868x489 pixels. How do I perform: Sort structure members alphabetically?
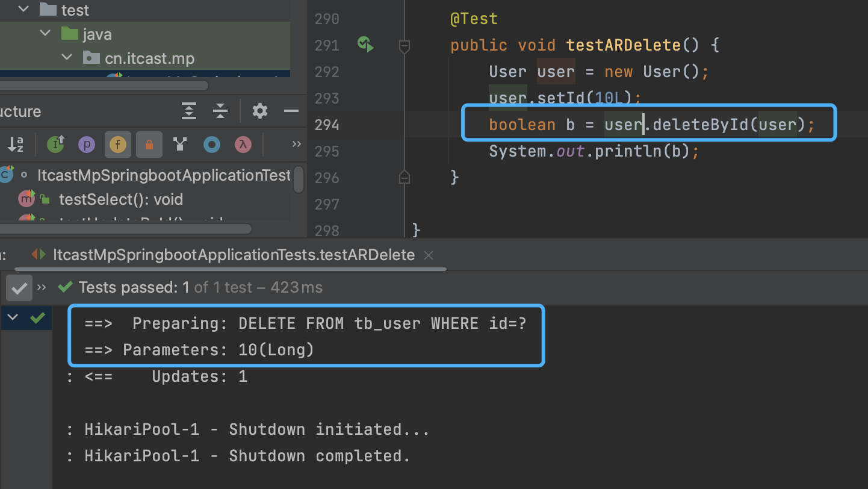point(16,145)
